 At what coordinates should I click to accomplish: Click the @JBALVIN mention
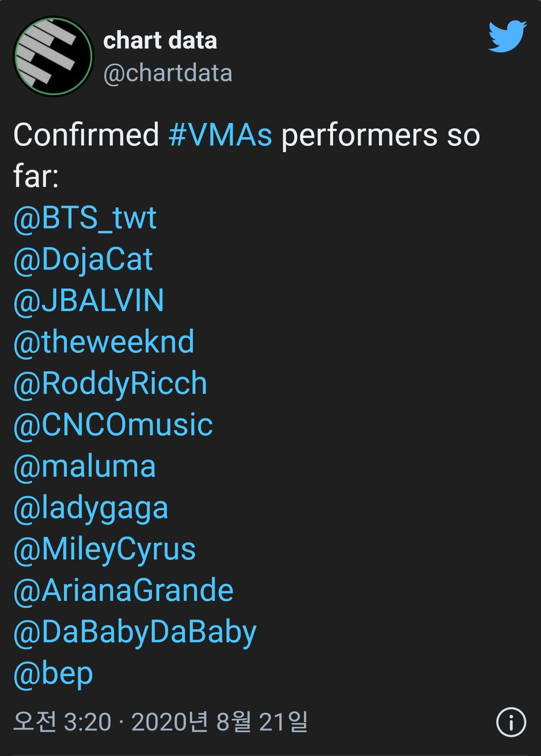(x=89, y=300)
